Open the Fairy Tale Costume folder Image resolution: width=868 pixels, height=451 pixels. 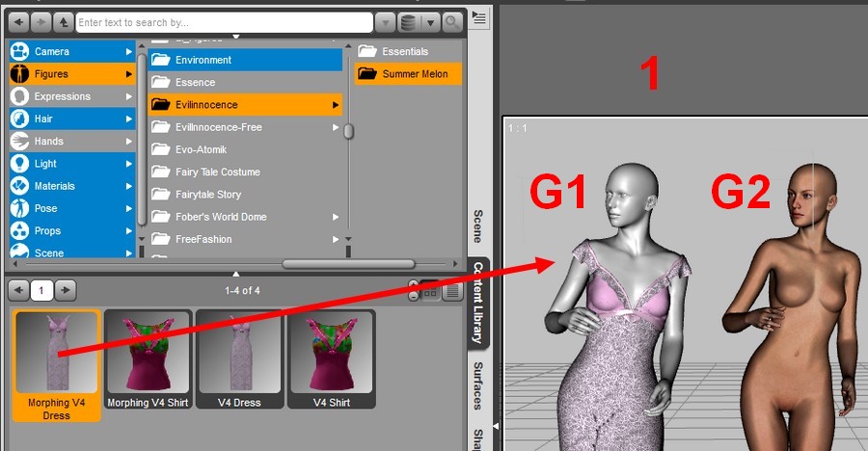point(245,172)
